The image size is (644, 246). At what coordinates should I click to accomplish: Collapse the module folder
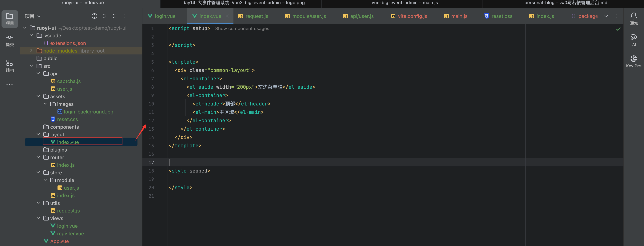[45, 180]
